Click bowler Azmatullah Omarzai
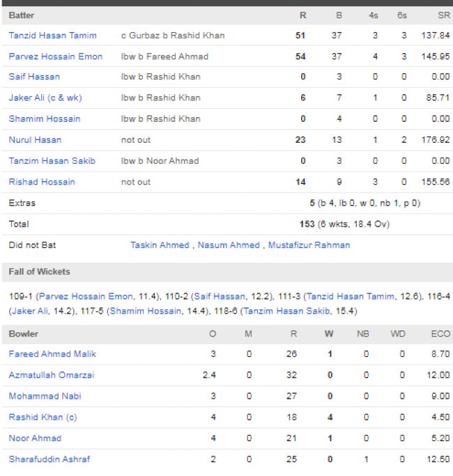This screenshot has height=476, width=453. tap(52, 375)
